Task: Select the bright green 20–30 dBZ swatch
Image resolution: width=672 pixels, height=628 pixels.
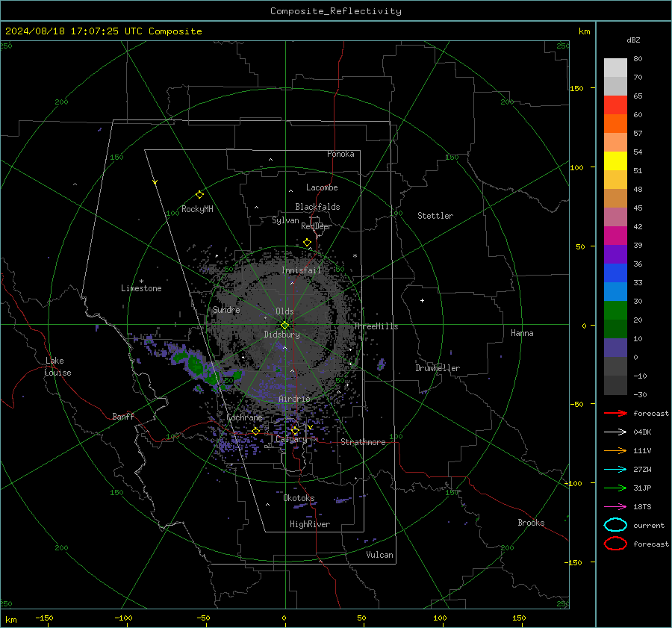Action: point(615,310)
